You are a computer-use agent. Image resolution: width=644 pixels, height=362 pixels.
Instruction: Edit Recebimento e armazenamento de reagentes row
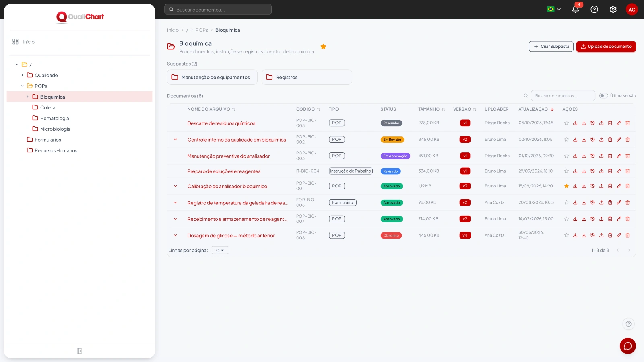(619, 219)
